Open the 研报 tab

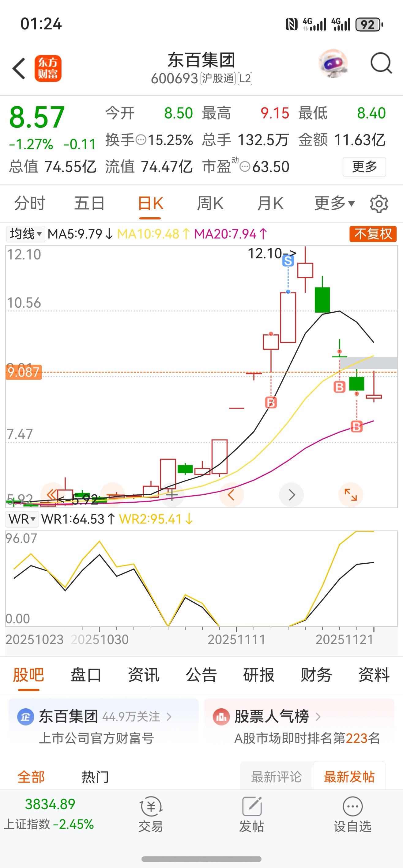click(259, 675)
